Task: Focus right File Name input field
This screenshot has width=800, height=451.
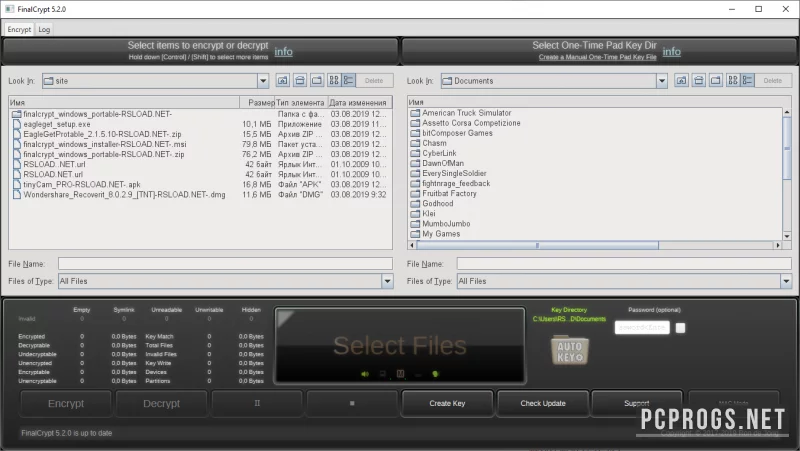Action: [624, 264]
